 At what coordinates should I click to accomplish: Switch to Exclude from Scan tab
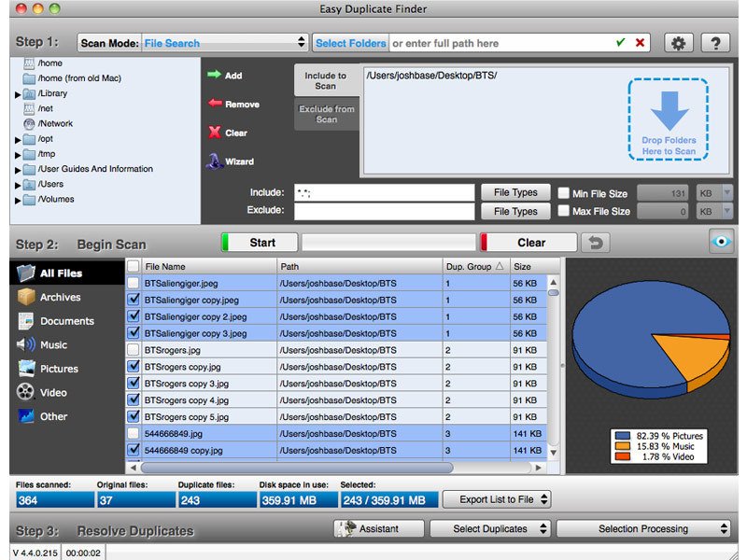pos(327,114)
